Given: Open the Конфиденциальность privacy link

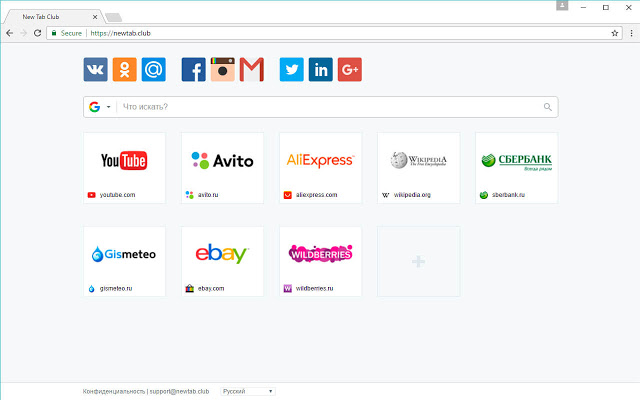Looking at the screenshot, I should (x=114, y=391).
